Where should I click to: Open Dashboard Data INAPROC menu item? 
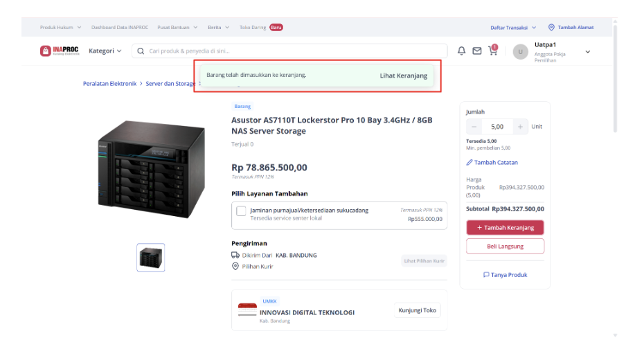(120, 27)
